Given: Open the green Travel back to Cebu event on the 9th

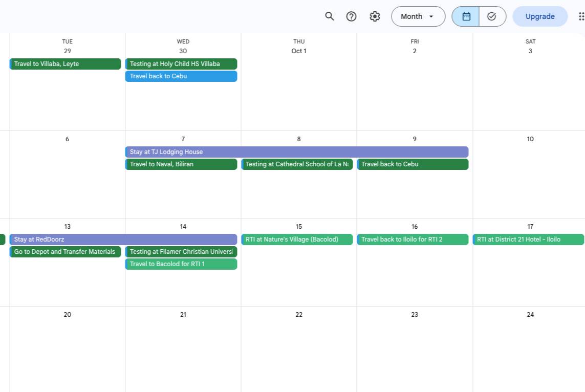Looking at the screenshot, I should click(413, 164).
